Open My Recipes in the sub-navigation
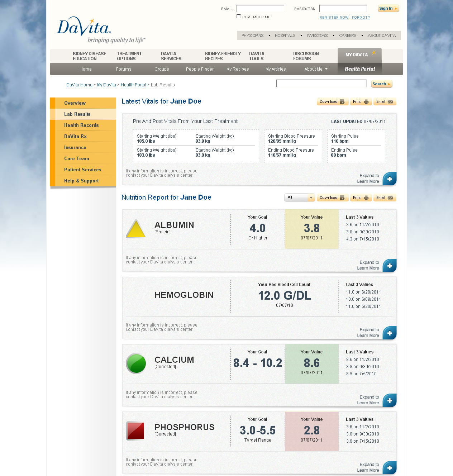The image size is (453, 476). coord(238,69)
